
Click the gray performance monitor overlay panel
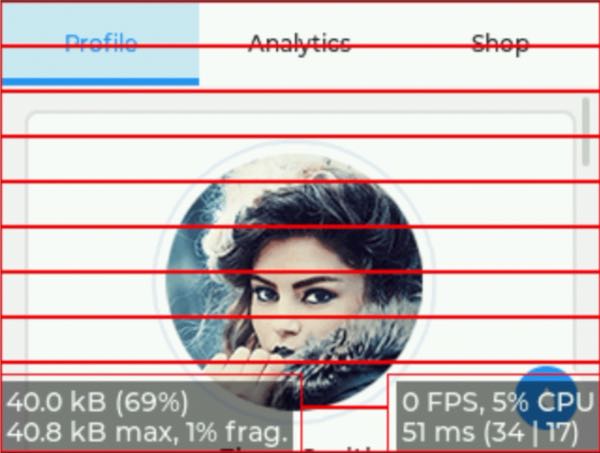point(497,416)
